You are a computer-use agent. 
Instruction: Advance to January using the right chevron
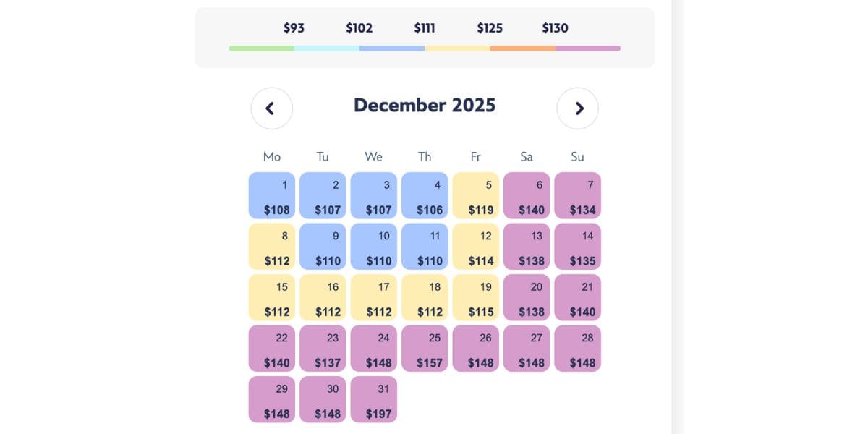[x=578, y=108]
